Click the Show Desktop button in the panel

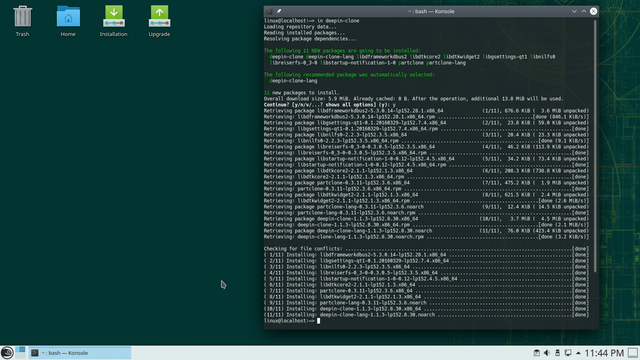633,353
